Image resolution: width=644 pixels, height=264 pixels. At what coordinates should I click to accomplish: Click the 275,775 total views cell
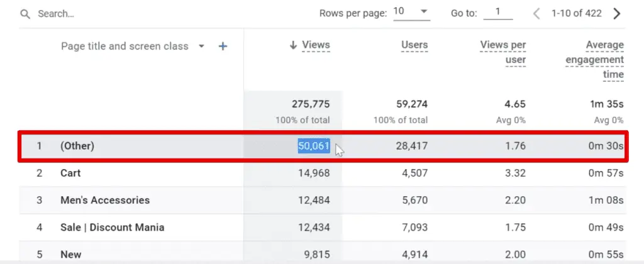pos(311,104)
